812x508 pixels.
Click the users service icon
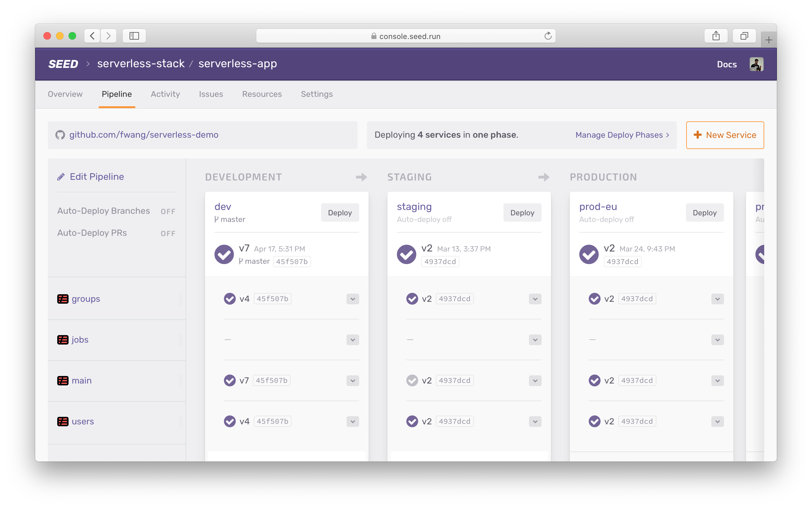click(x=63, y=421)
